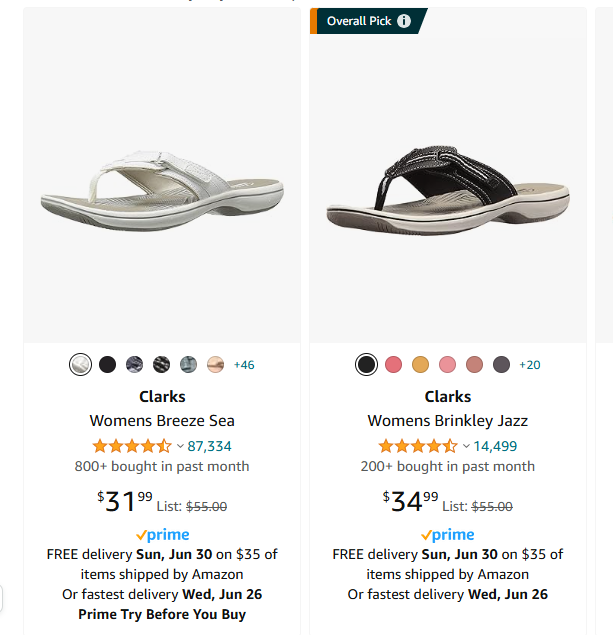This screenshot has width=613, height=635.
Task: Show +20 more Brinkley Jazz colors
Action: click(530, 365)
